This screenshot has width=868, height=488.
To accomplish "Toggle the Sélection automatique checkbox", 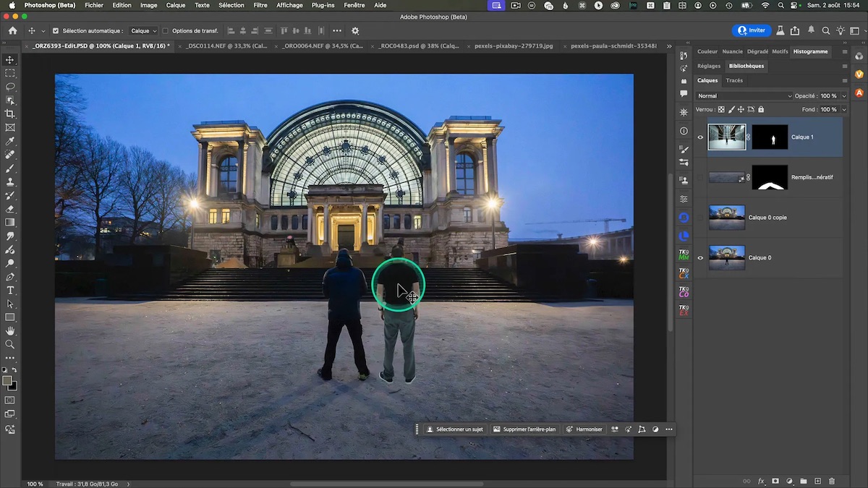I will [x=56, y=31].
